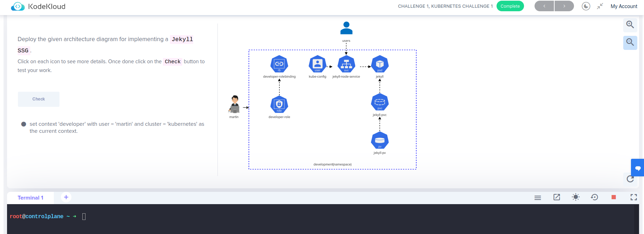The height and width of the screenshot is (234, 644).
Task: Zoom in on the architecture diagram
Action: (x=630, y=25)
